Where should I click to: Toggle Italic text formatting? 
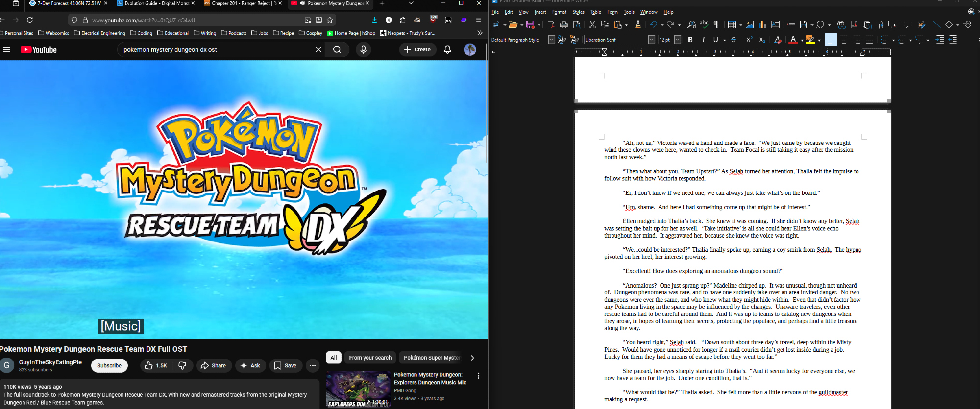(704, 40)
